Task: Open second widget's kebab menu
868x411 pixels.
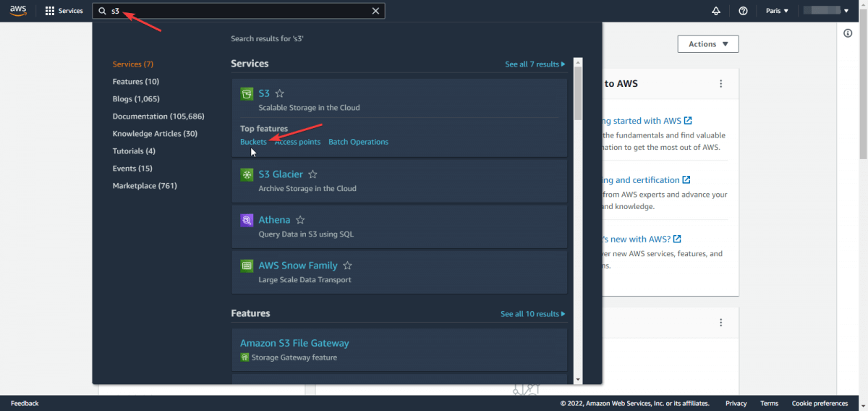Action: [720, 323]
